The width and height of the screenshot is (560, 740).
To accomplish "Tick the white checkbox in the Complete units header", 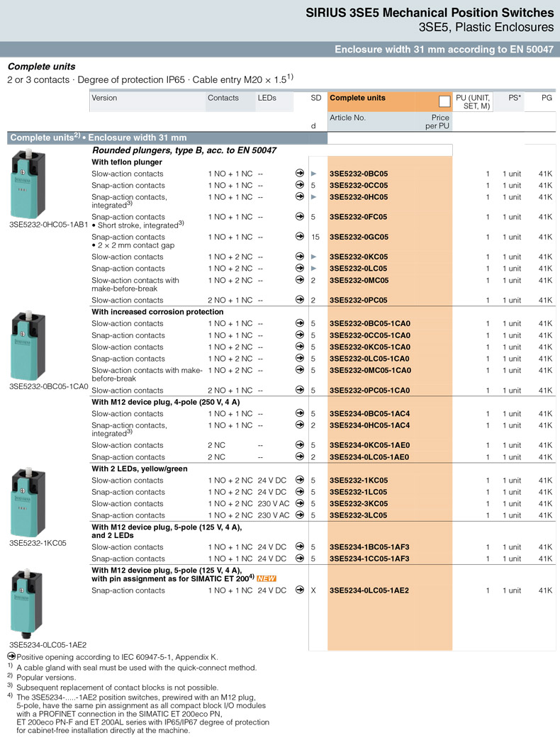I will click(444, 101).
